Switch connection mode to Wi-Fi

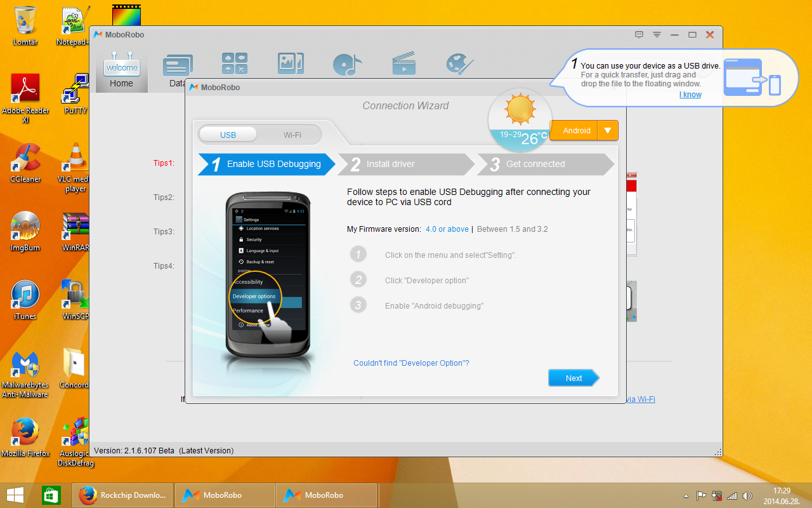292,135
